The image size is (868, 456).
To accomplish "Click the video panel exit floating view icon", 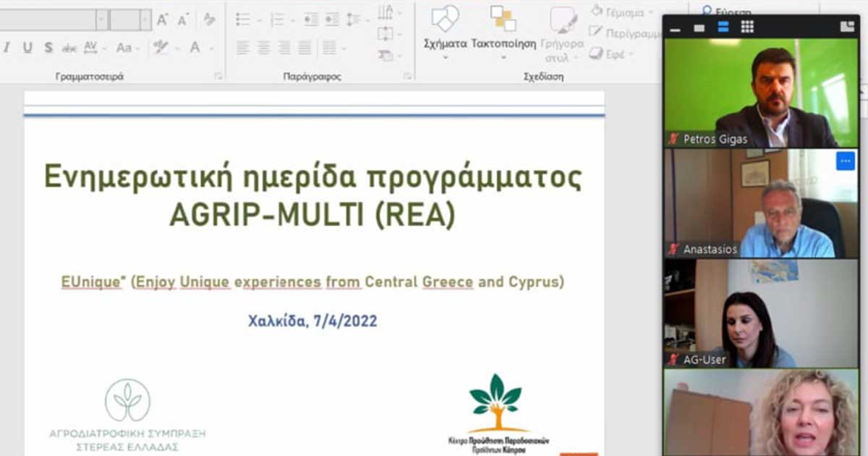I will (x=847, y=27).
